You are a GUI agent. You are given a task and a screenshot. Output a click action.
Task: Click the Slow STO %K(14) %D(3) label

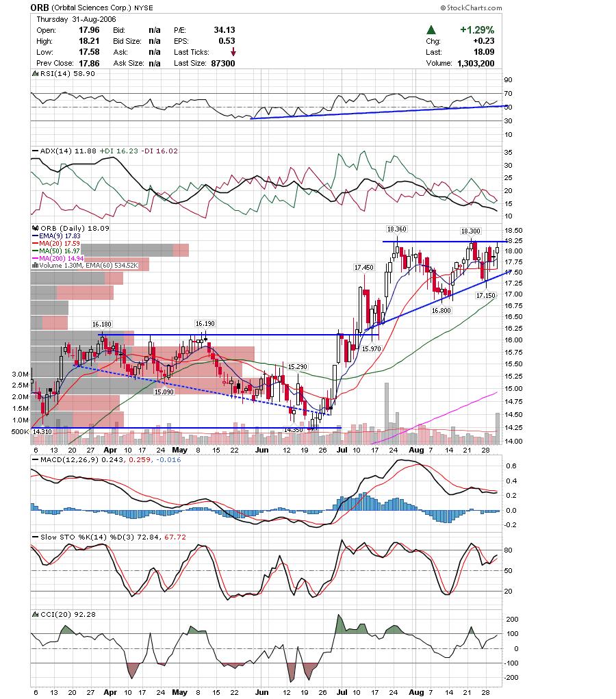tap(88, 537)
